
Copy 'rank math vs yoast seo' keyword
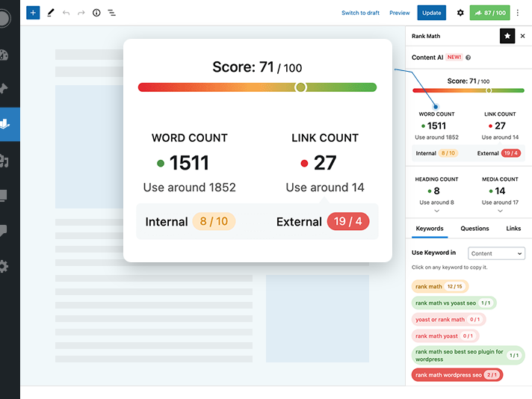[x=454, y=303]
